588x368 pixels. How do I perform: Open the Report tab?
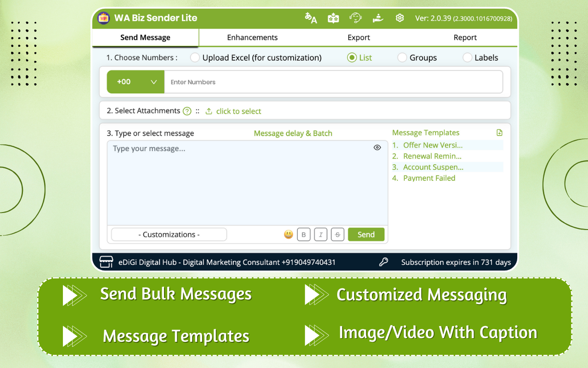pyautogui.click(x=465, y=37)
